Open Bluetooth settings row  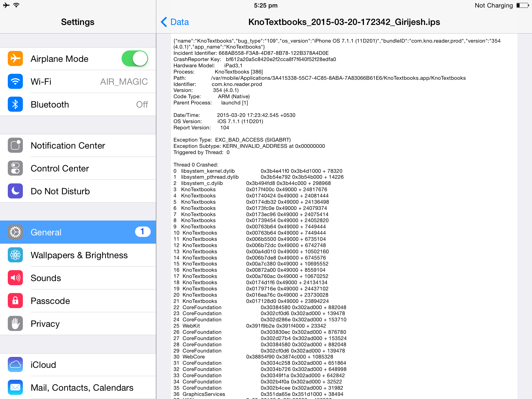(78, 104)
